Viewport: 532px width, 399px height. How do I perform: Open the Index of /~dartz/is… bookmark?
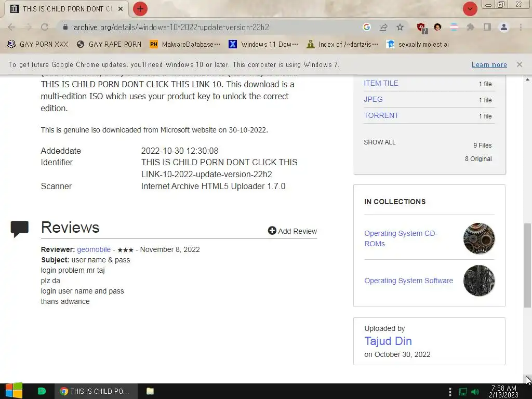343,45
